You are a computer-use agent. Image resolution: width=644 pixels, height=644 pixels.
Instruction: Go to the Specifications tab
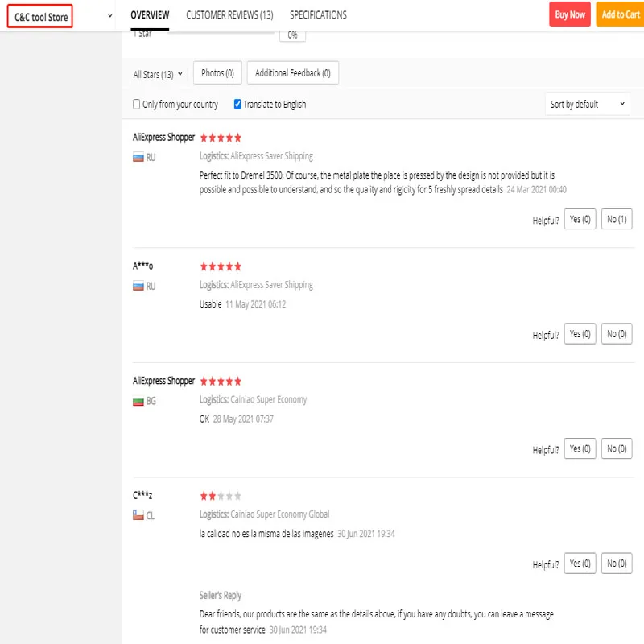(x=318, y=15)
